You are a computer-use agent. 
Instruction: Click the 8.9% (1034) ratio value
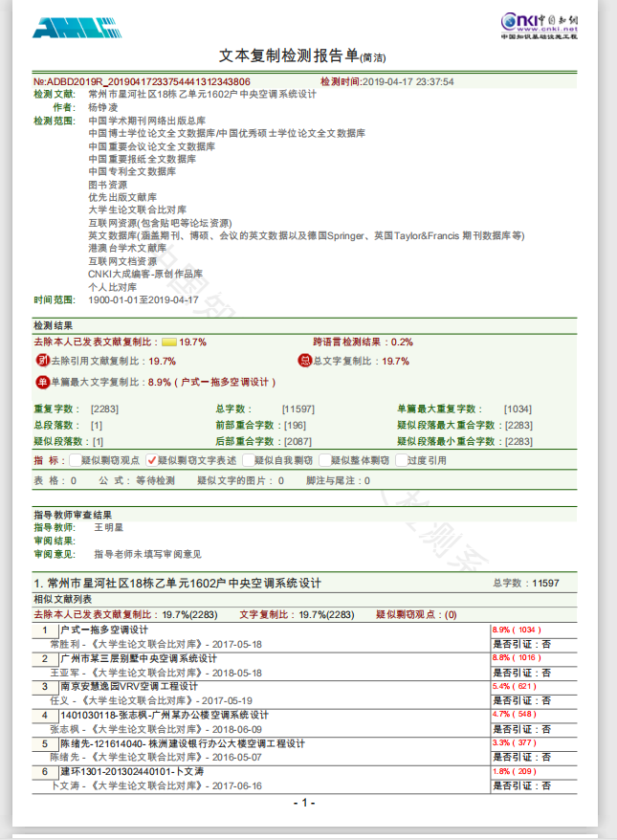pyautogui.click(x=517, y=630)
